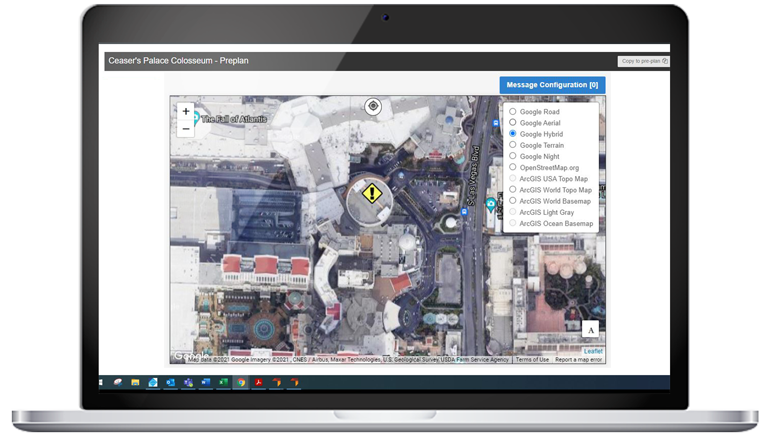The width and height of the screenshot is (770, 436).
Task: Open Adobe Acrobat from the taskbar
Action: pos(259,382)
